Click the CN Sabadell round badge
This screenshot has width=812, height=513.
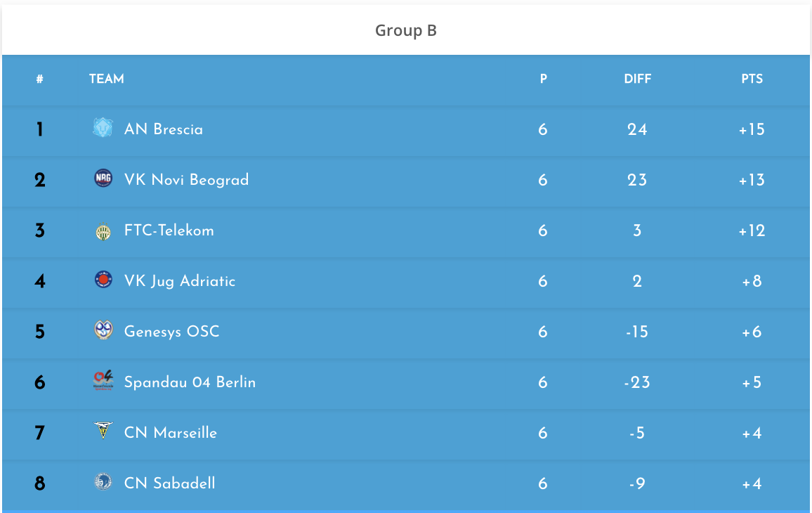coord(103,481)
